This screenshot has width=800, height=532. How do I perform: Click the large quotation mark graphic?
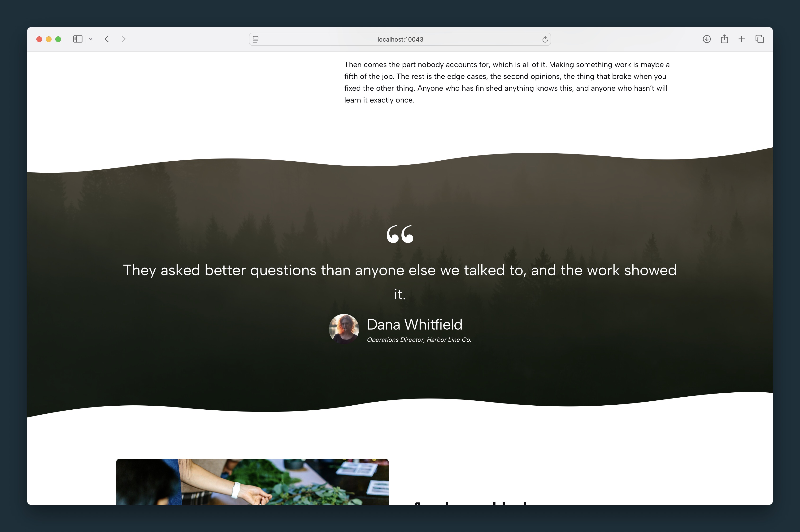coord(400,234)
